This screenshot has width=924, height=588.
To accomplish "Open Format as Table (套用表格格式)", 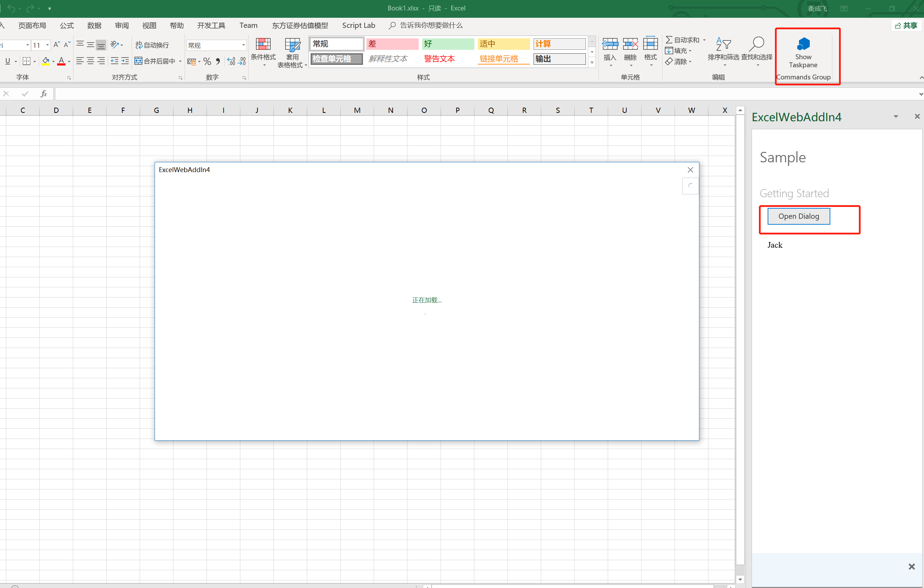I will (292, 53).
